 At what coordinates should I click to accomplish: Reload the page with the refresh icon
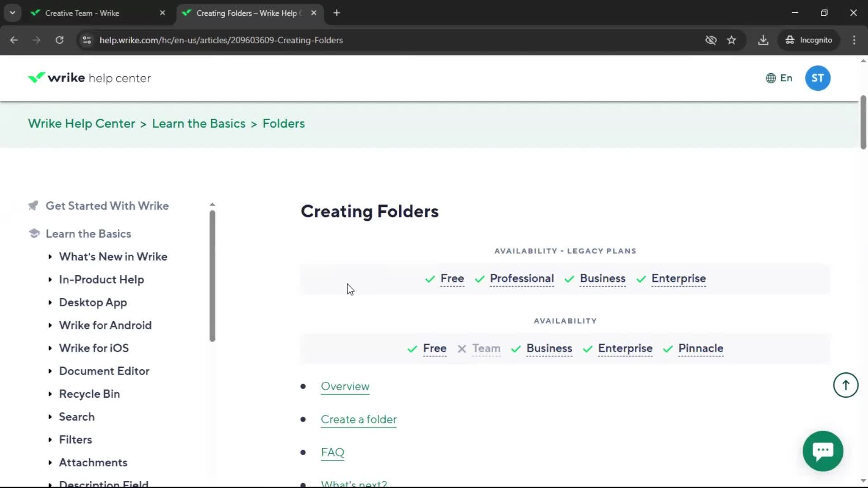pos(59,40)
